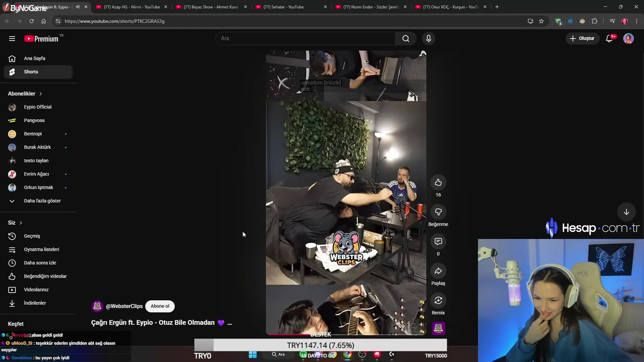Open Geçmiş history page
Screen dimensions: 644x362
pos(38,236)
